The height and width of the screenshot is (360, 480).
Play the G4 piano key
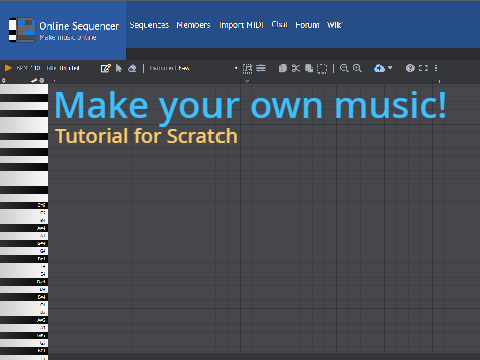tap(24, 251)
